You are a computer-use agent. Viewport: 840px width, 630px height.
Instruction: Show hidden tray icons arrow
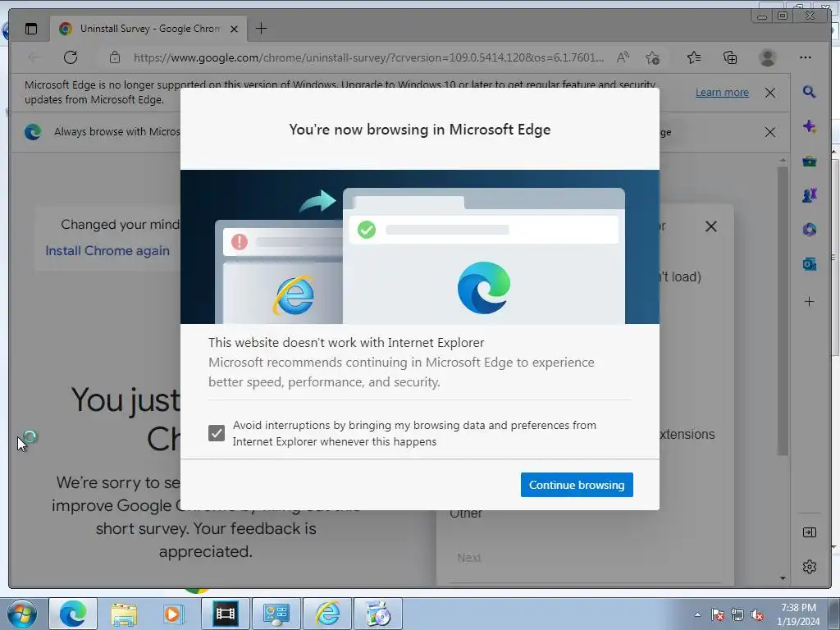(x=697, y=614)
